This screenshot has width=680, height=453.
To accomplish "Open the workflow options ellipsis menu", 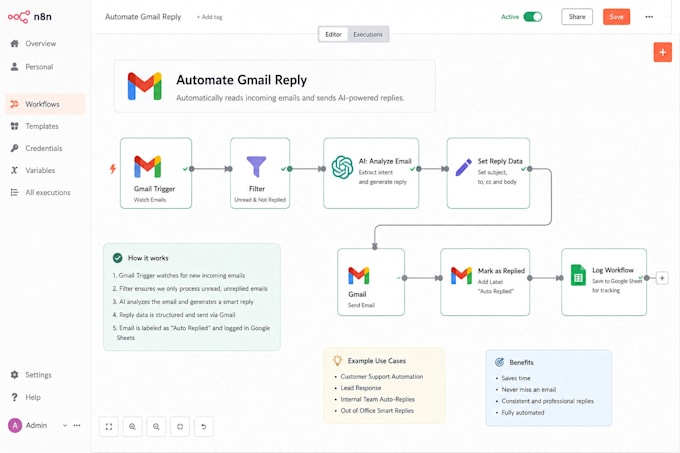I will tap(649, 17).
